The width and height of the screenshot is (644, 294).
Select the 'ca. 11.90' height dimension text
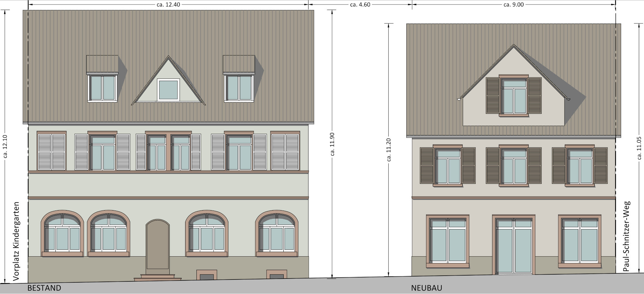332,144
